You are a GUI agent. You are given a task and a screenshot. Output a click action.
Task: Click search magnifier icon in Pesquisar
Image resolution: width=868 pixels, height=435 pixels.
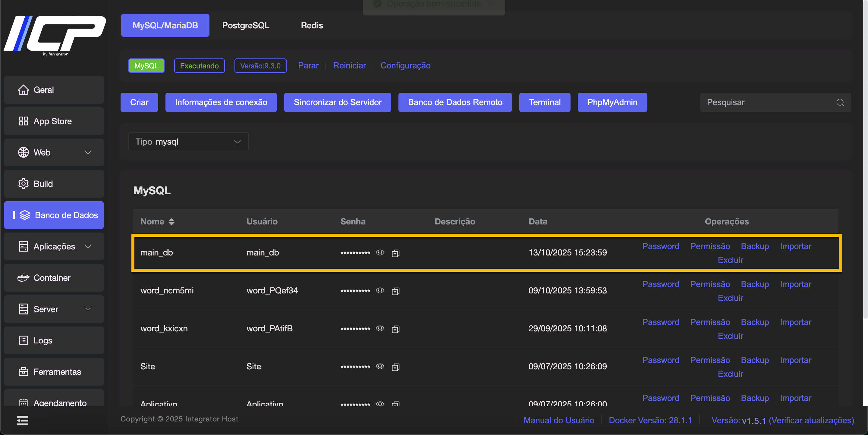[x=840, y=102]
